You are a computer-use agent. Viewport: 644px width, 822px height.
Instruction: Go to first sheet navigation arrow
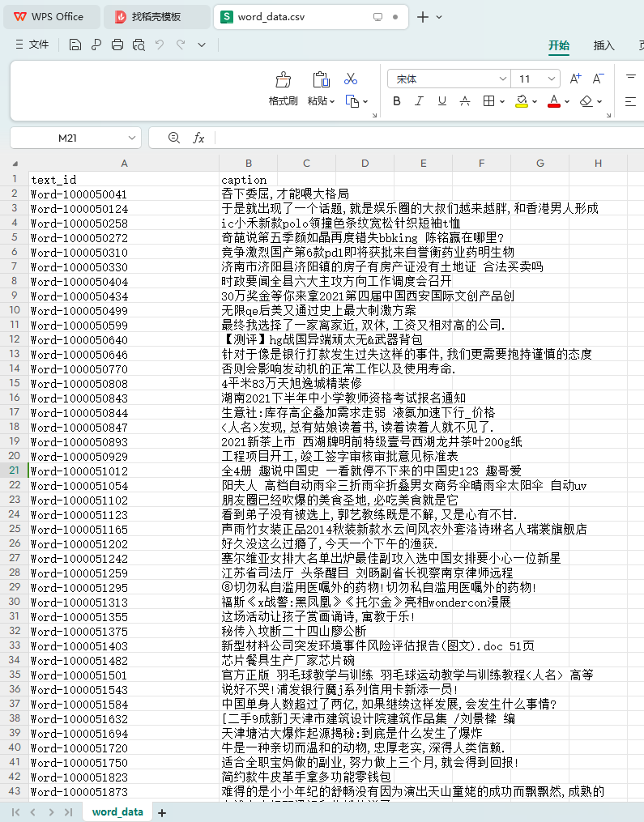pyautogui.click(x=15, y=812)
